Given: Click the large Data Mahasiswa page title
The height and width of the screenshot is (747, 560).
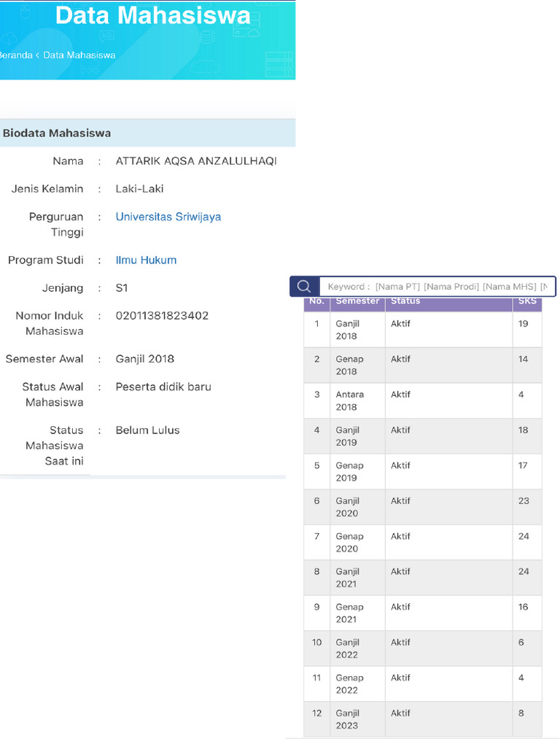Looking at the screenshot, I should (x=153, y=15).
